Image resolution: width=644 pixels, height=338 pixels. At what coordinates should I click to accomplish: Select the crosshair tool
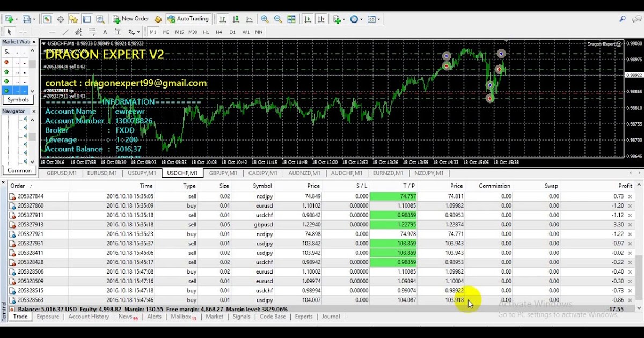click(23, 32)
